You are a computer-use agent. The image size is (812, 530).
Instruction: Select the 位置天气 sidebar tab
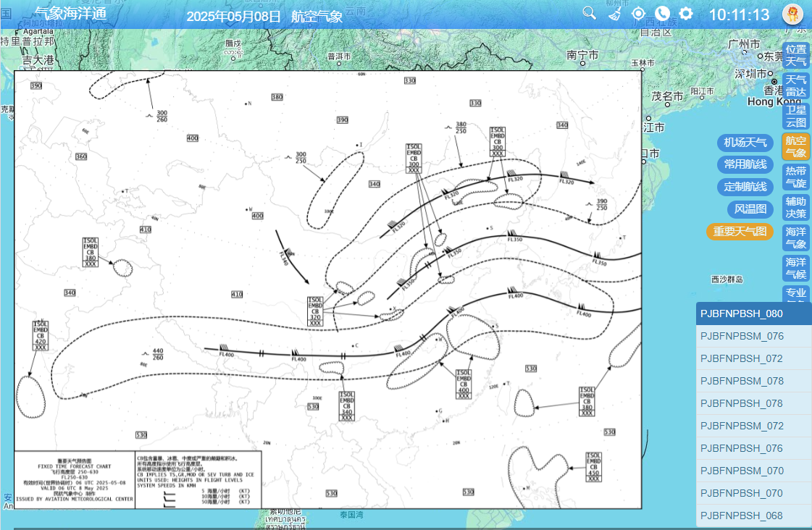(795, 55)
